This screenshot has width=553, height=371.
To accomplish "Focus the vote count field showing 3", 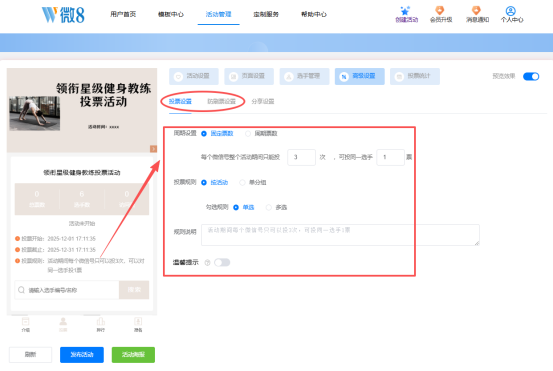I will (301, 157).
